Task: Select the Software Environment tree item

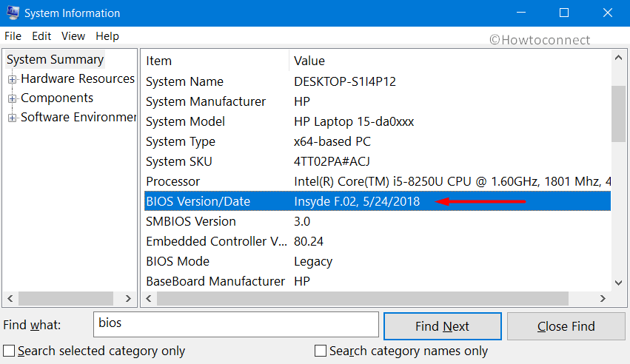Action: (x=78, y=117)
